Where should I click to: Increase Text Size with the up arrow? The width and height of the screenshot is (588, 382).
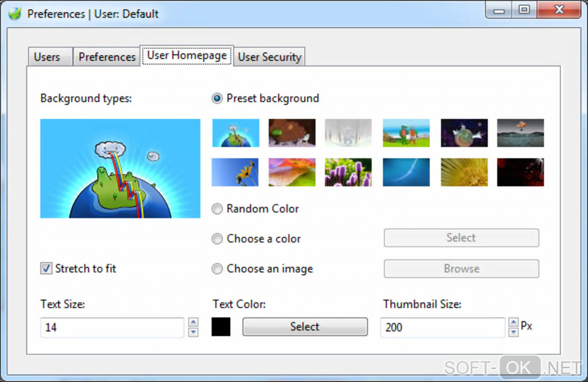[193, 322]
